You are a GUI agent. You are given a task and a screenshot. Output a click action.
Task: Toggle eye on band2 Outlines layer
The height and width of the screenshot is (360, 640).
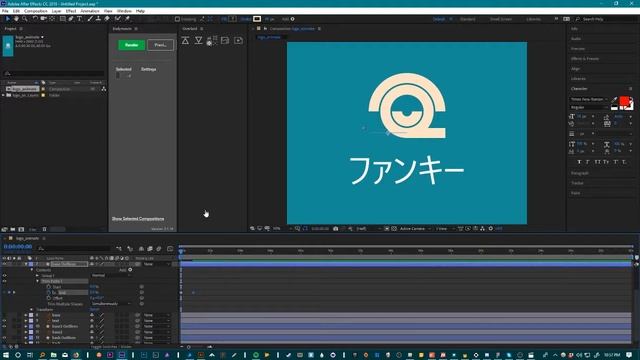click(x=4, y=327)
